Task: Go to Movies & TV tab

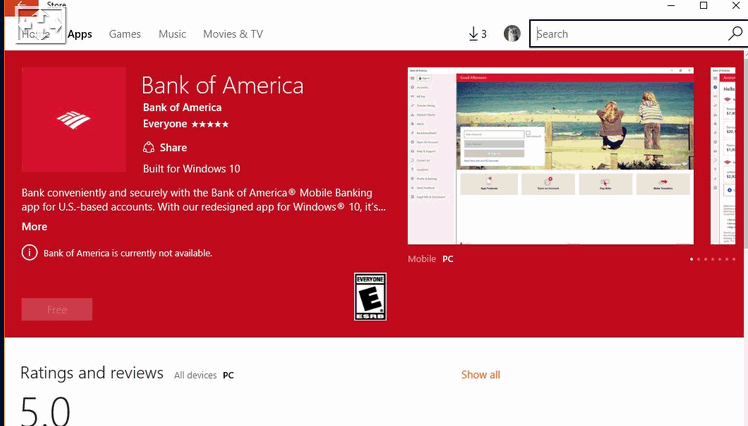Action: pos(233,34)
